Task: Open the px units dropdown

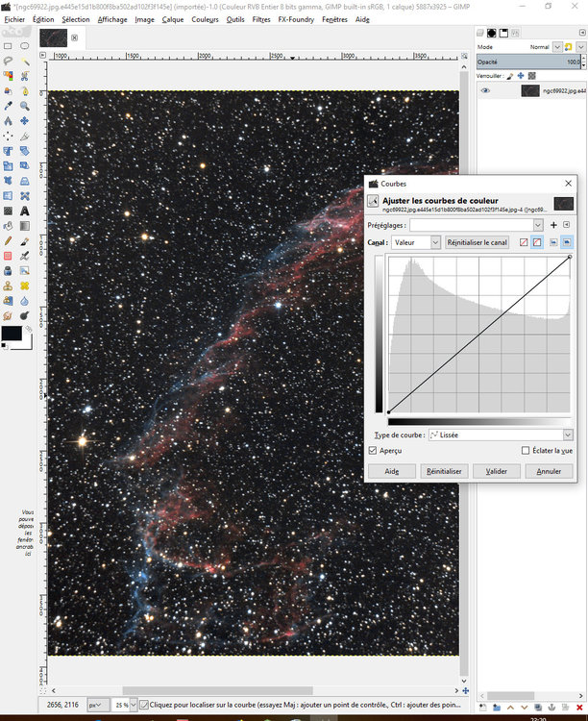Action: (x=98, y=705)
